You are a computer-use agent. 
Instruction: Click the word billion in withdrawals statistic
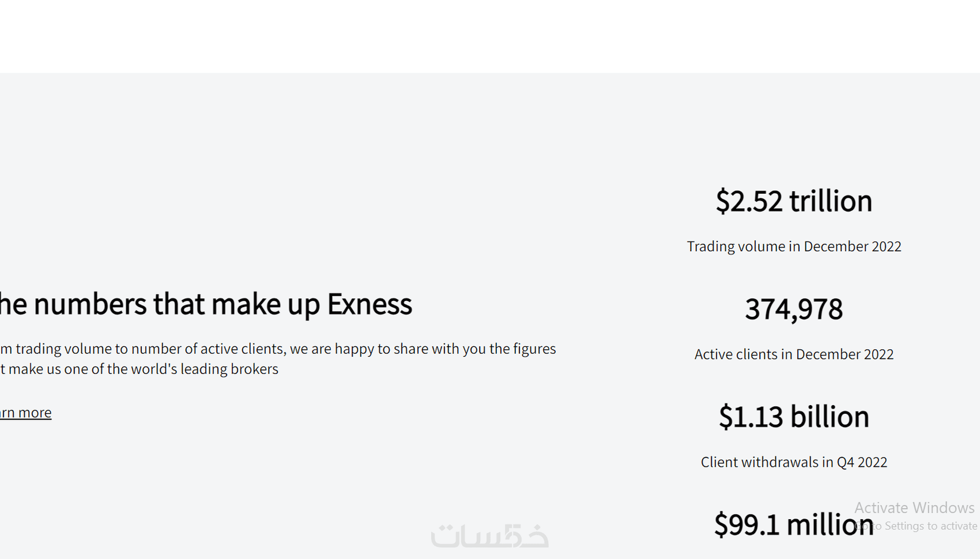point(830,417)
